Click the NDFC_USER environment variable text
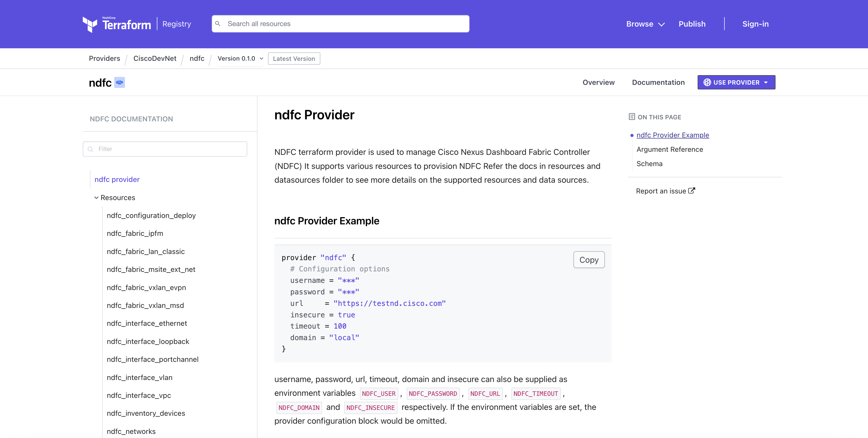 (x=379, y=394)
